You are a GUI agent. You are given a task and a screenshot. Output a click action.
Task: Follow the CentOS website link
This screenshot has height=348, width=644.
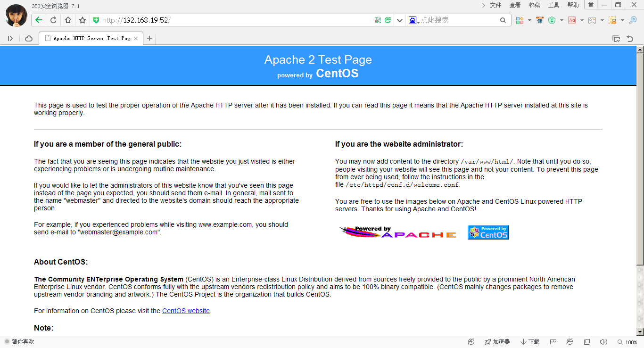point(186,311)
